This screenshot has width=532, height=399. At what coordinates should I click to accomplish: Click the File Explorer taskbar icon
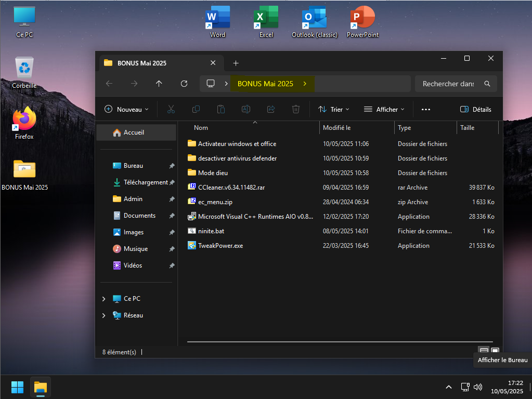click(41, 387)
